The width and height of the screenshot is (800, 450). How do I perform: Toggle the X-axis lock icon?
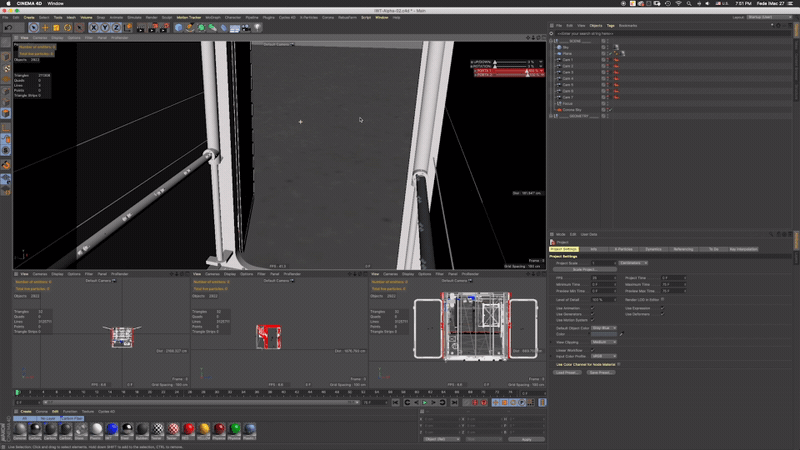click(93, 27)
